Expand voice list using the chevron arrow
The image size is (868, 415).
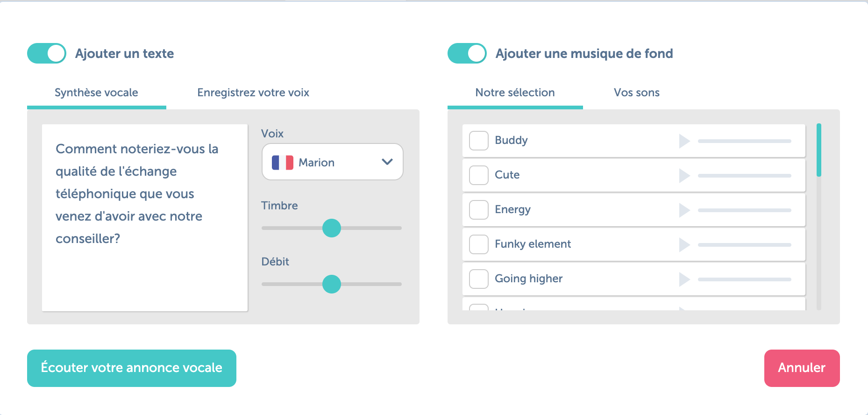tap(387, 162)
